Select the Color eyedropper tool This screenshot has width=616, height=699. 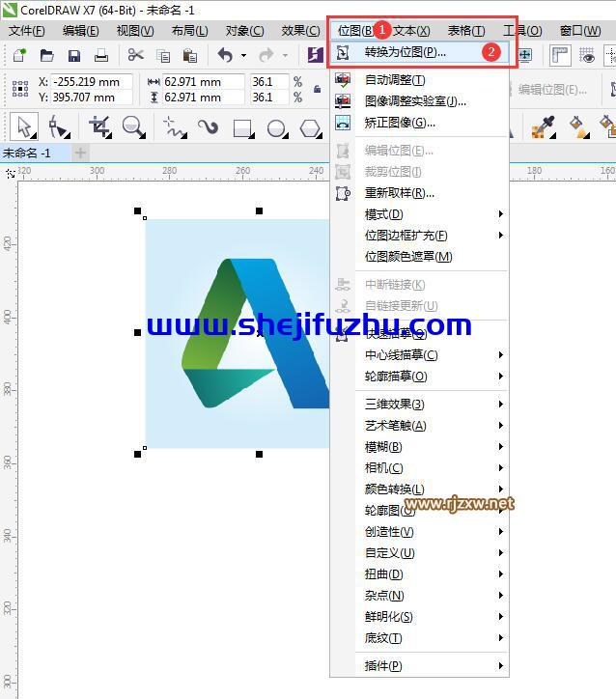pos(543,127)
